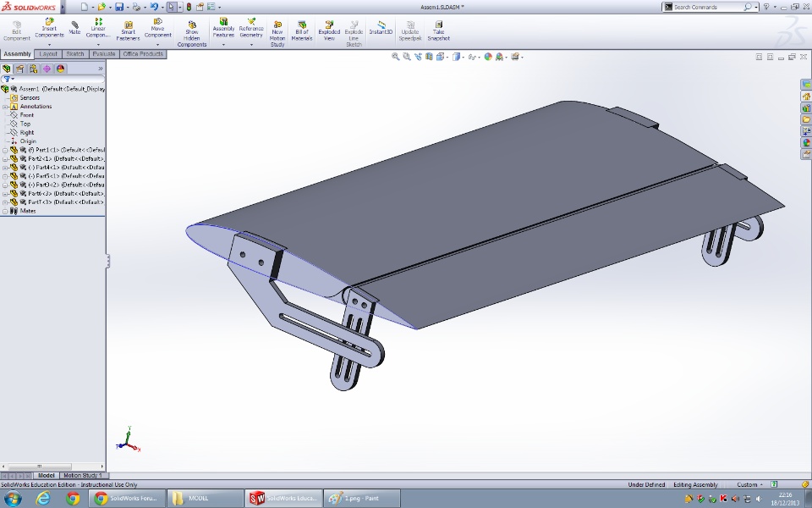Click the Rebuild traffic light icon
This screenshot has height=508, width=812.
tap(189, 7)
